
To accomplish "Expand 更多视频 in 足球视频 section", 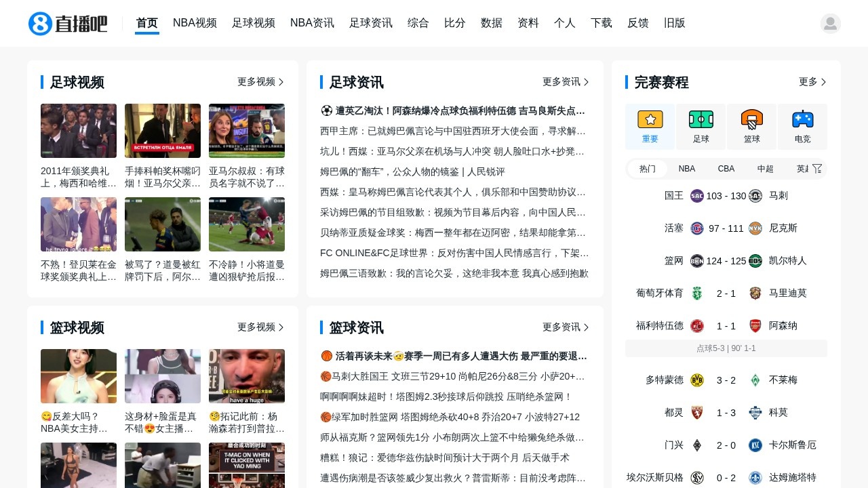I will click(261, 81).
